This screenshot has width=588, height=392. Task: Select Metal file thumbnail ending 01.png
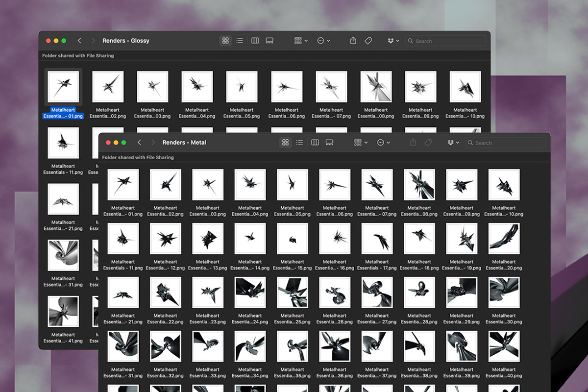123,185
